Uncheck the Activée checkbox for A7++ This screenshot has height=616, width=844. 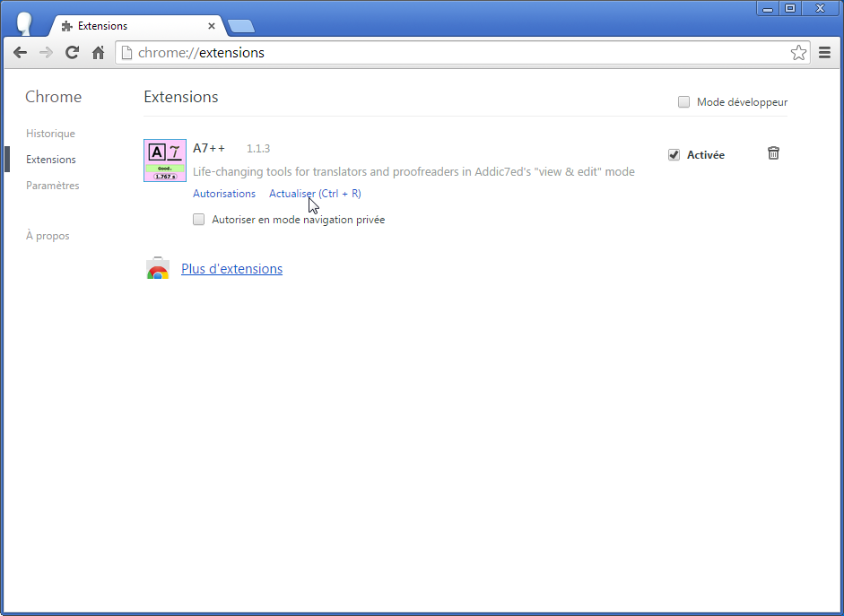tap(674, 155)
